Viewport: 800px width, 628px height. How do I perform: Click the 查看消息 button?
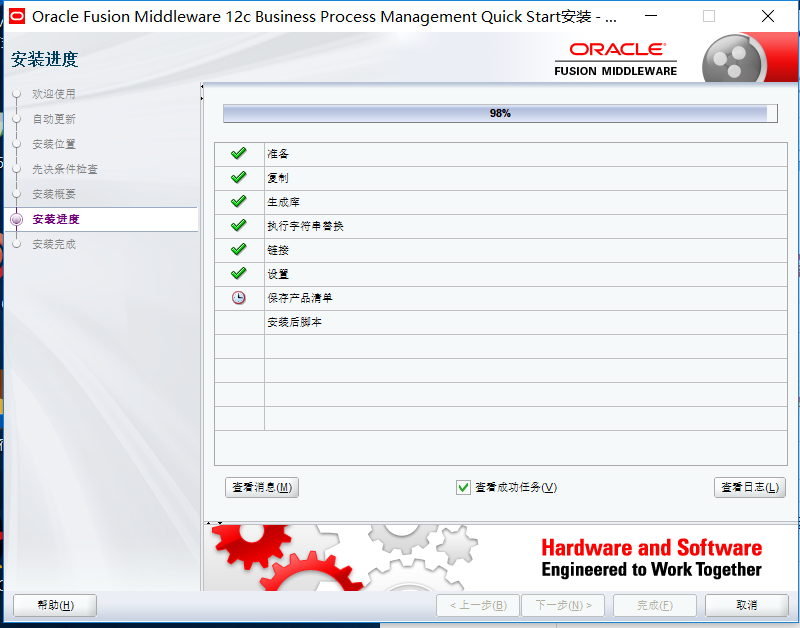click(262, 486)
